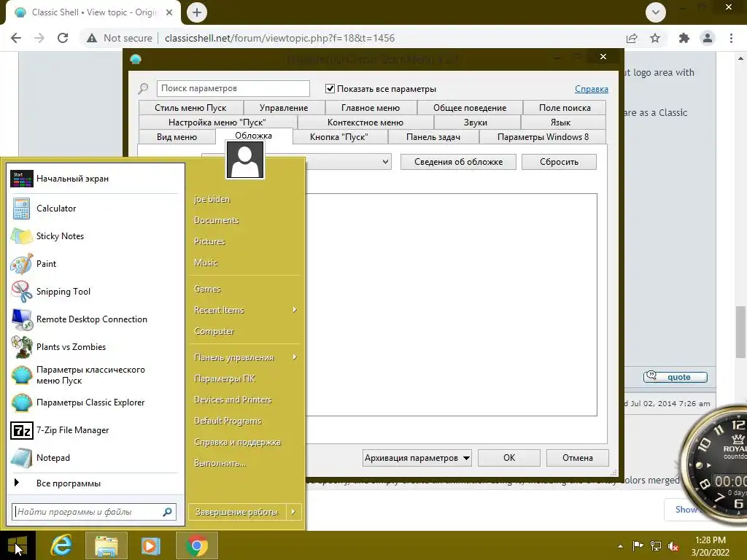Click the quote button in forum post
The height and width of the screenshot is (560, 747).
675,377
